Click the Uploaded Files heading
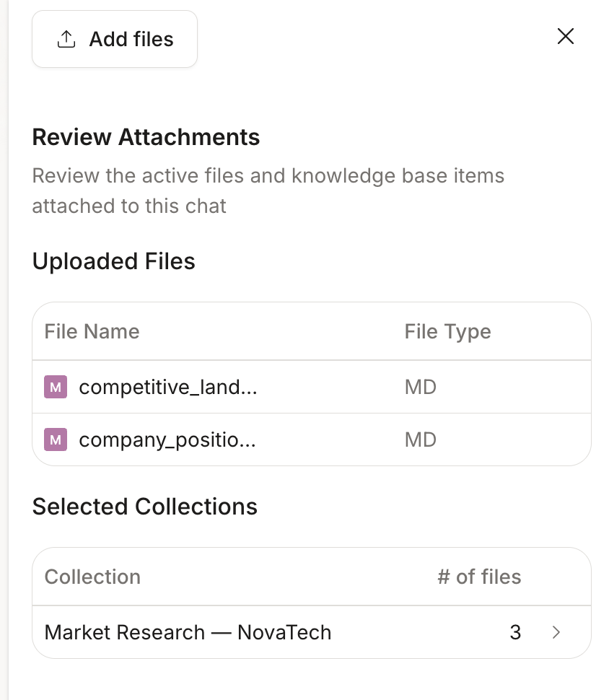 coord(113,261)
